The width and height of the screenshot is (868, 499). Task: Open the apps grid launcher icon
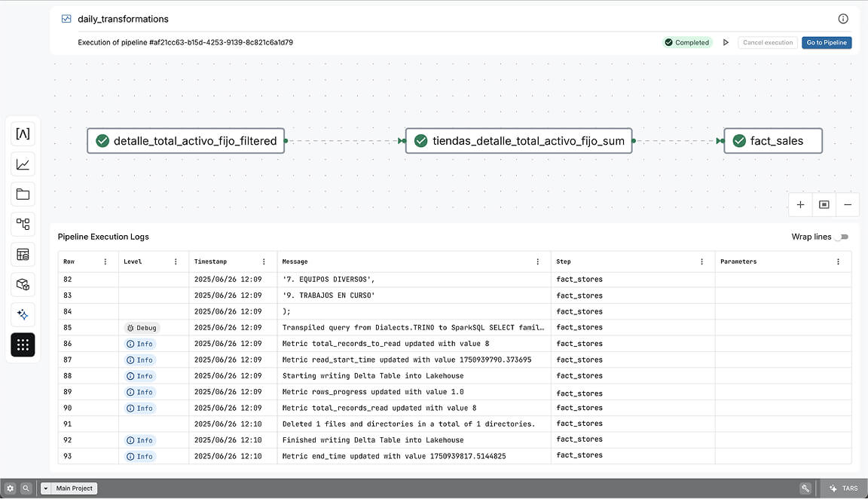(x=23, y=345)
